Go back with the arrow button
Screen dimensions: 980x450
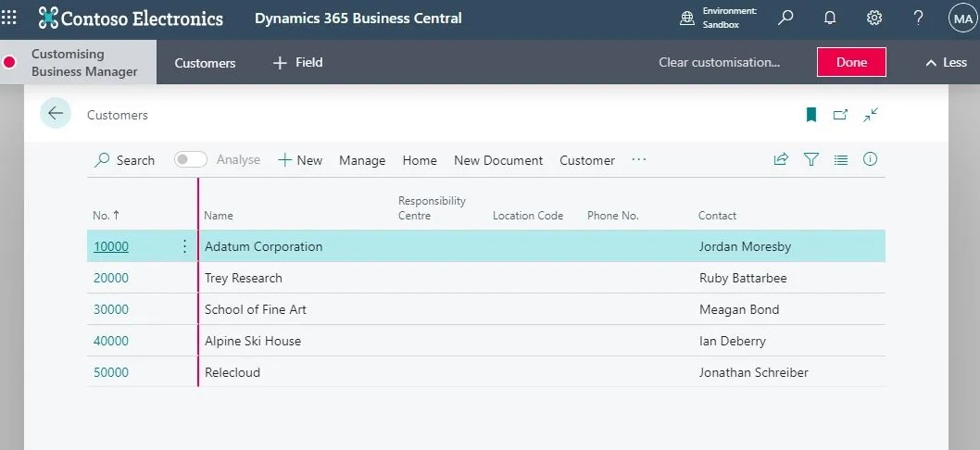(56, 113)
